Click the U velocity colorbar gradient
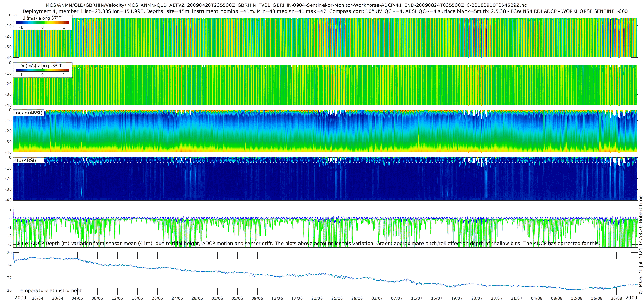 click(42, 23)
